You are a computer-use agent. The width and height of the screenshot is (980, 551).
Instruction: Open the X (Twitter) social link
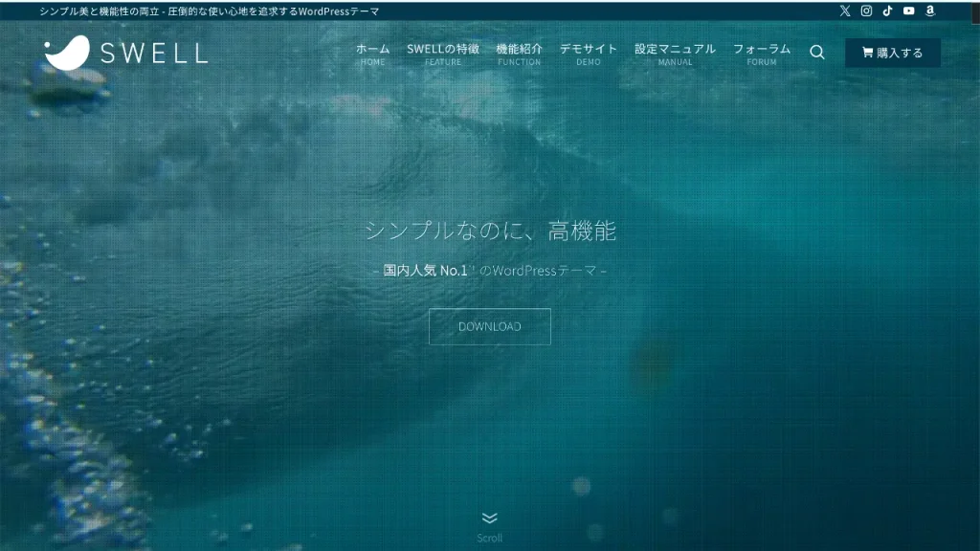(x=845, y=11)
